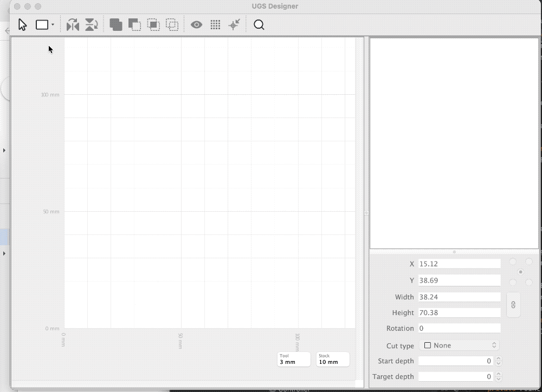Flip the selection vertically
The image size is (542, 392).
(x=91, y=24)
